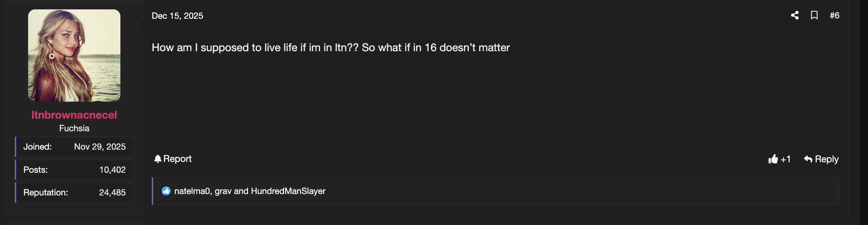The image size is (868, 225).
Task: Click the report bell icon
Action: [158, 159]
